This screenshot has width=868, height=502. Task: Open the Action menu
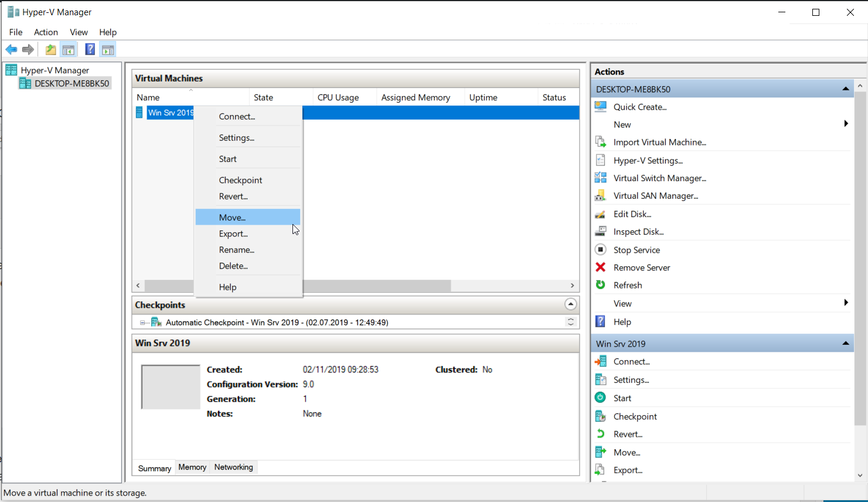point(46,32)
